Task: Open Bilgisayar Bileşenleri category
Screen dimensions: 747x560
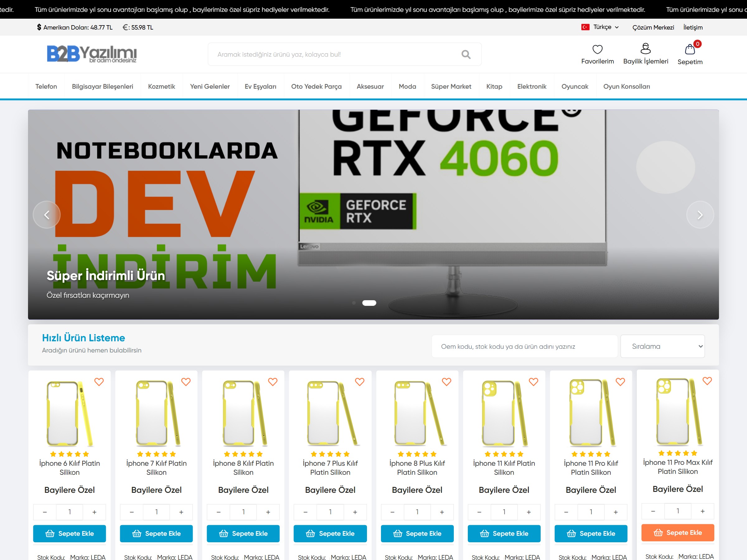Action: point(102,86)
